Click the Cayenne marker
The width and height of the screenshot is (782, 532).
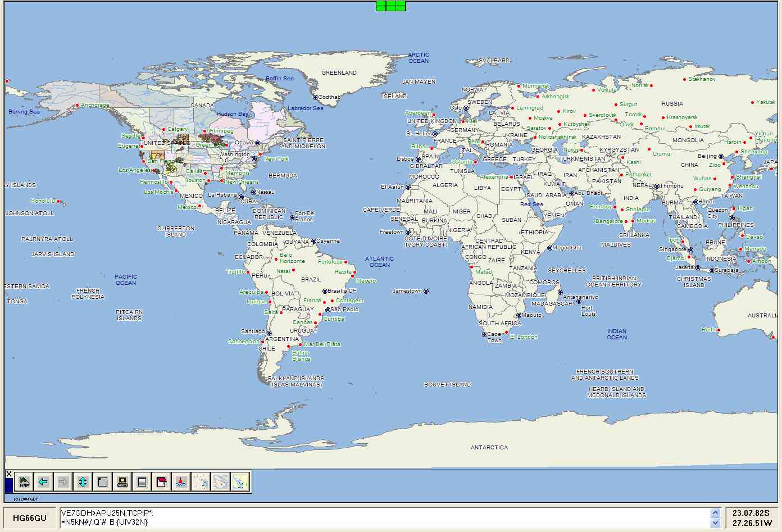(x=314, y=241)
